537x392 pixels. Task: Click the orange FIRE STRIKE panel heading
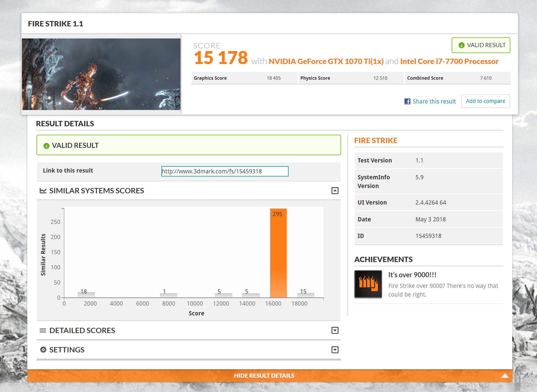(376, 141)
